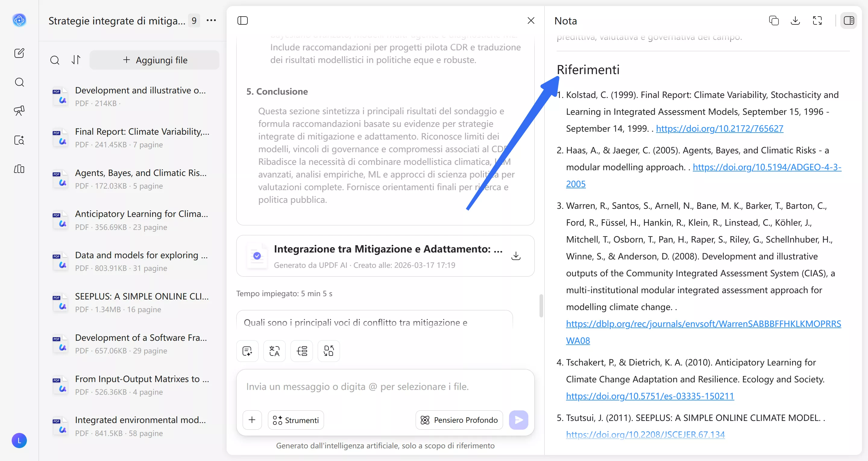Viewport: 868px width, 461px height.
Task: Click the new chat edit icon
Action: (19, 53)
